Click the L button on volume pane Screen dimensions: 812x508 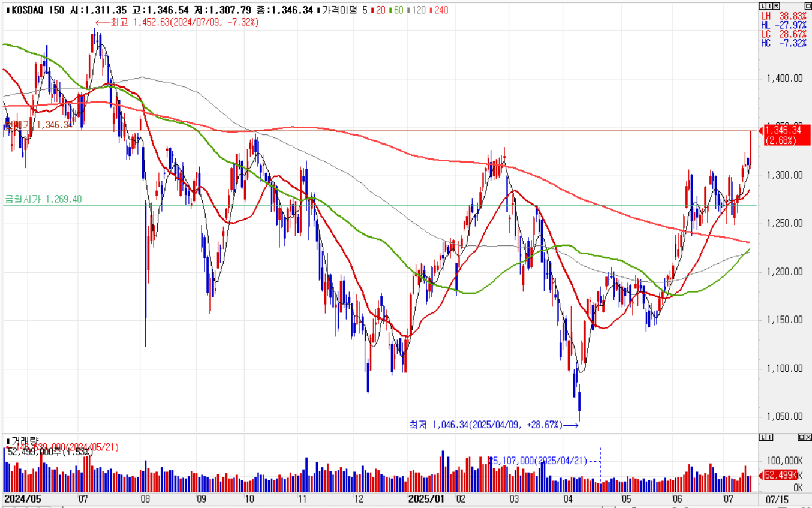[762, 437]
